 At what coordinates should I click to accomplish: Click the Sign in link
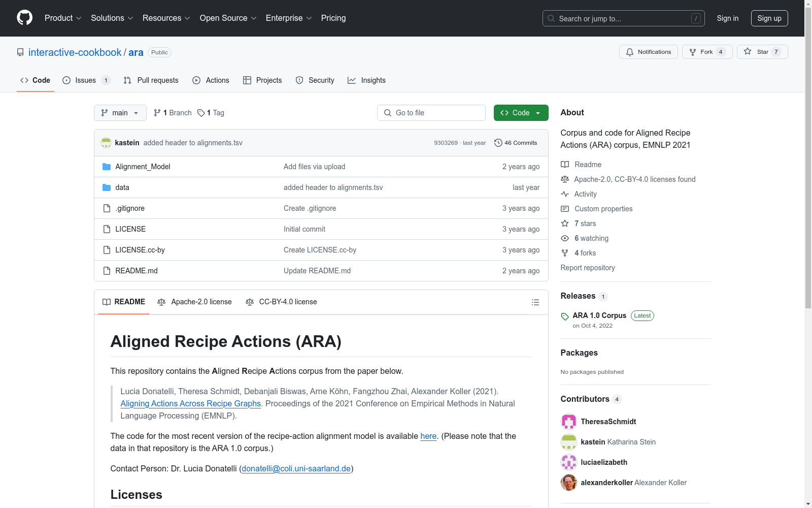tap(728, 18)
